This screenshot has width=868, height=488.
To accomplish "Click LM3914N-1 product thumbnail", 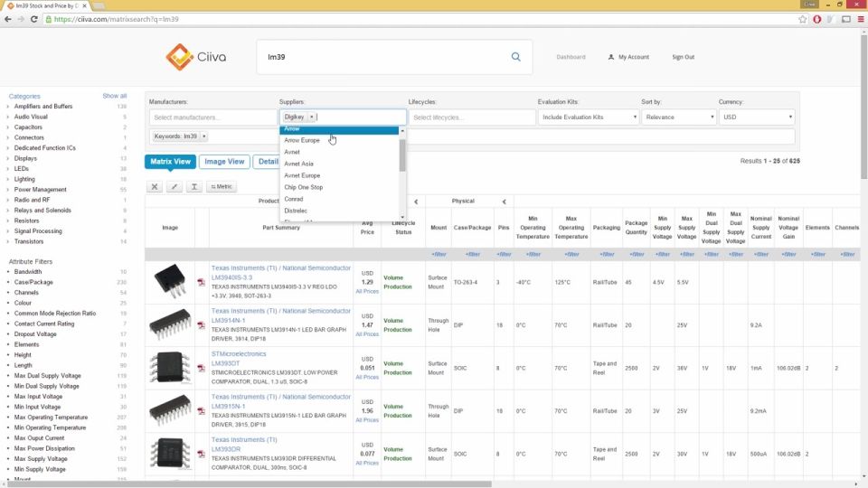I will pyautogui.click(x=170, y=324).
